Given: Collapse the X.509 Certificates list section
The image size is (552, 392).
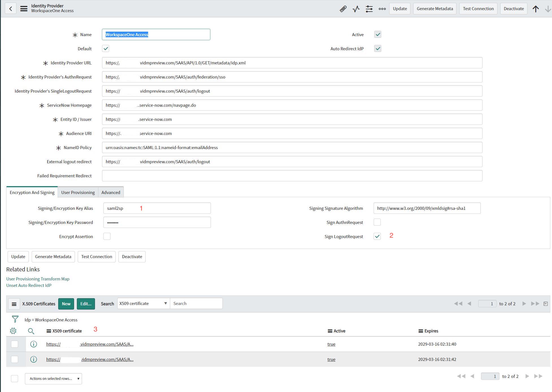Looking at the screenshot, I should pyautogui.click(x=545, y=304).
